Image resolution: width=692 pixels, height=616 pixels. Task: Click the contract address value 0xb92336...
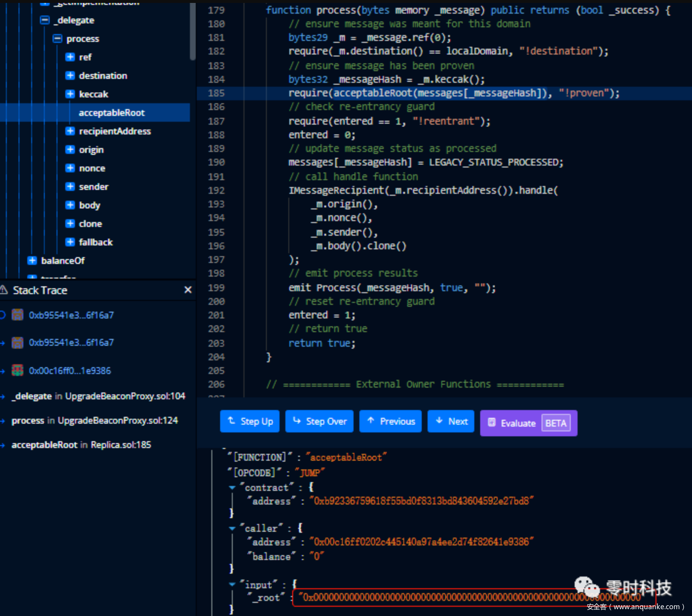[x=422, y=501]
